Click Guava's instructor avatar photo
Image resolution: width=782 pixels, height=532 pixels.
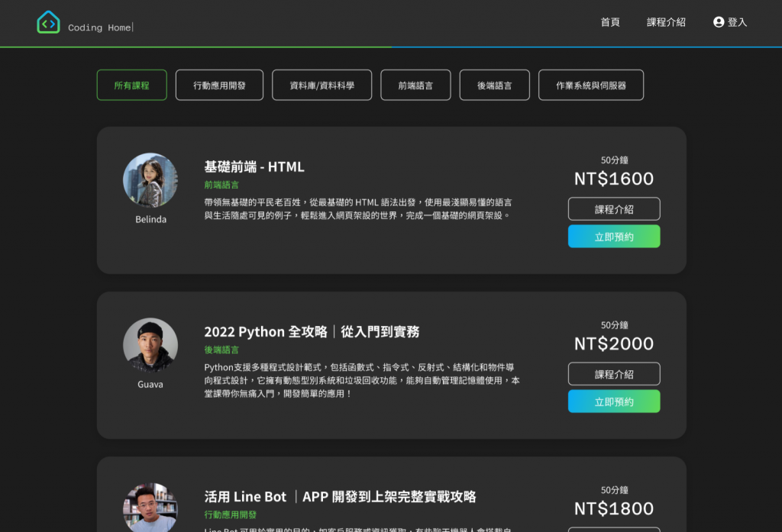click(x=150, y=345)
